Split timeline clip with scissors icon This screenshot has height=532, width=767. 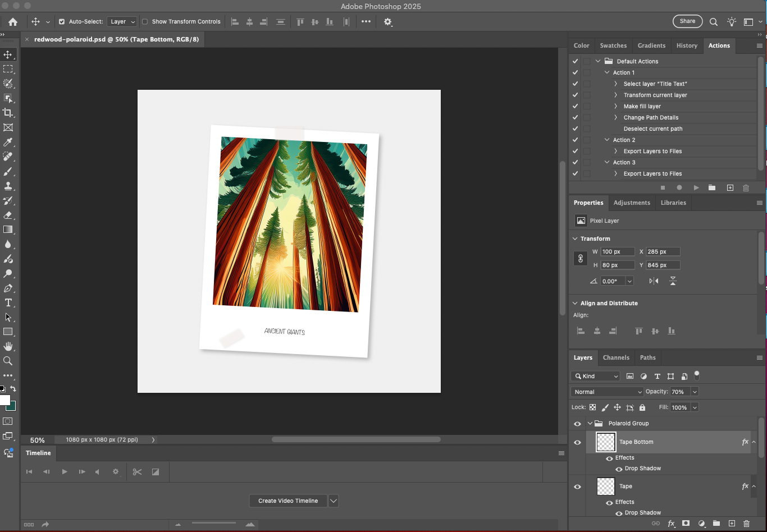tap(137, 472)
